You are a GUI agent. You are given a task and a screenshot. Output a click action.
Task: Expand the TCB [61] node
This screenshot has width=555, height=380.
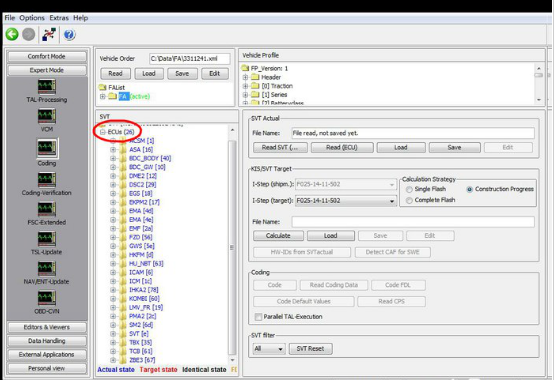point(113,351)
